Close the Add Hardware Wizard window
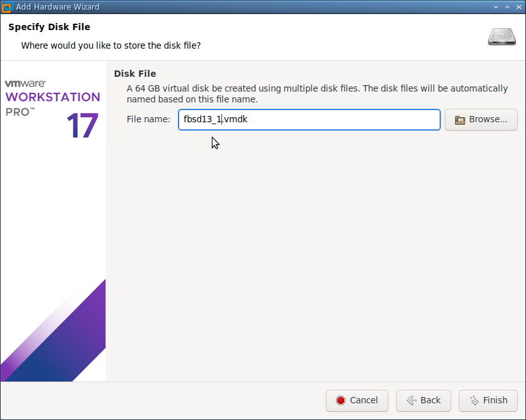Viewport: 526px width, 420px height. pos(518,7)
